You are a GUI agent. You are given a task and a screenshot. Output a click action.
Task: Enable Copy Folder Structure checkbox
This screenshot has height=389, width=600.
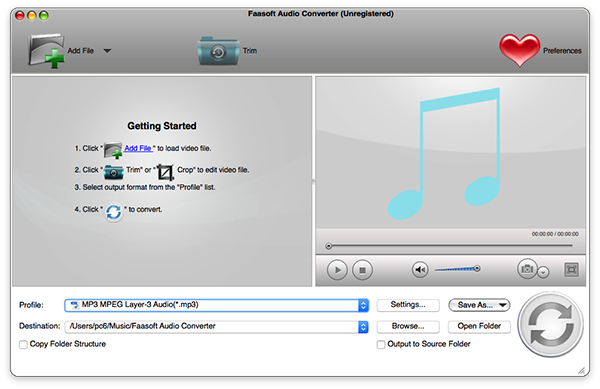point(23,345)
